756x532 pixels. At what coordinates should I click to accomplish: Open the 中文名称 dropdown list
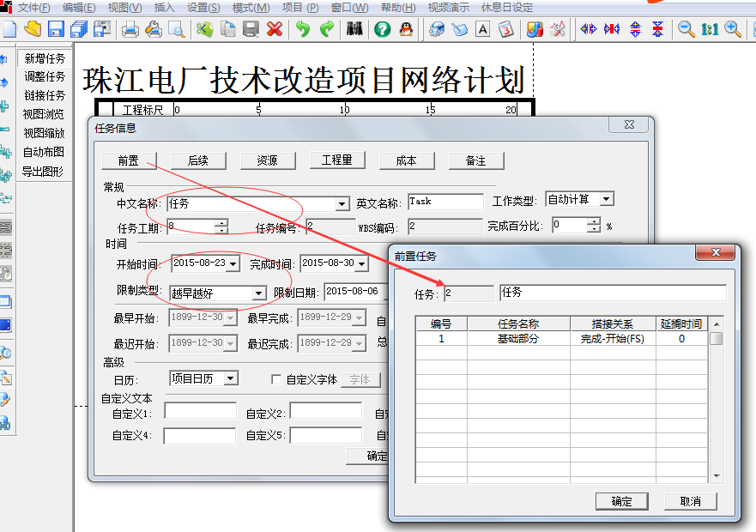342,204
